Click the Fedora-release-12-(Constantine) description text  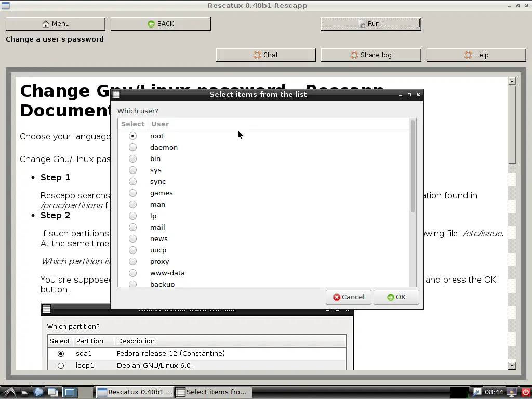170,353
